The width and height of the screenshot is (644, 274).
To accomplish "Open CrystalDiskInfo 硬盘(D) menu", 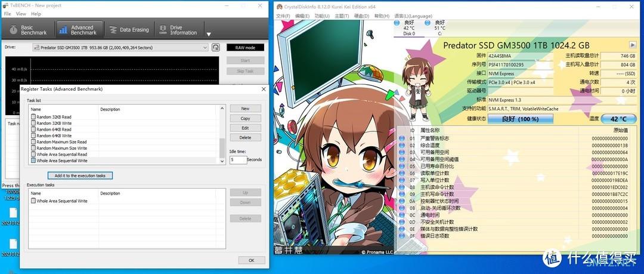I will coord(361,16).
